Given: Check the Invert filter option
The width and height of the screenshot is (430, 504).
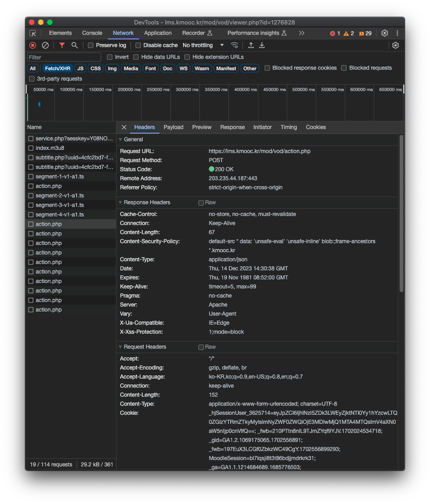Looking at the screenshot, I should [x=110, y=57].
